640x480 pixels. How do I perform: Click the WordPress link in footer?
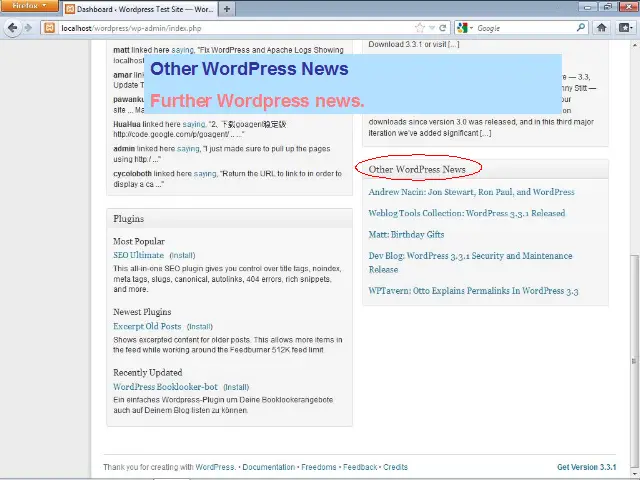[215, 467]
